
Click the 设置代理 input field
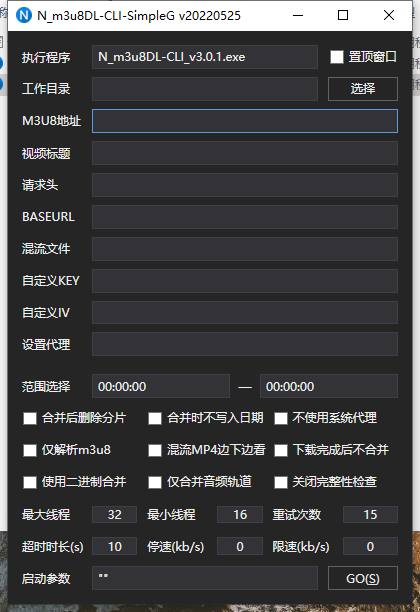tap(245, 344)
